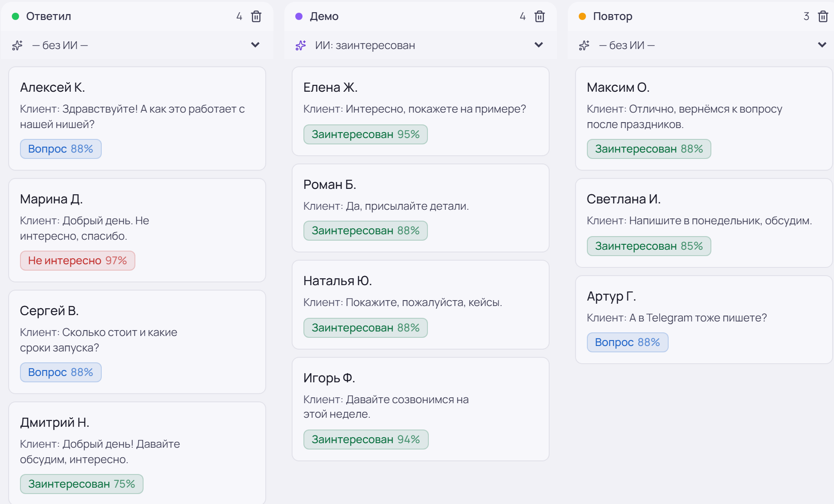Image resolution: width=834 pixels, height=504 pixels.
Task: Click Заинтересован 75% tag on Дмитрий Н.
Action: (x=82, y=484)
